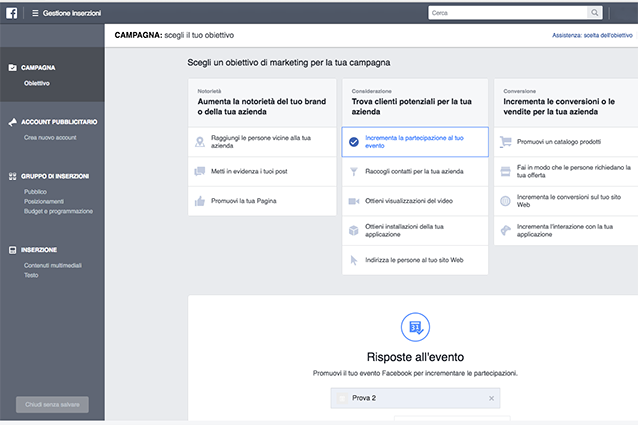Open the Obiettivo section in sidebar
The height and width of the screenshot is (425, 638).
tap(37, 83)
